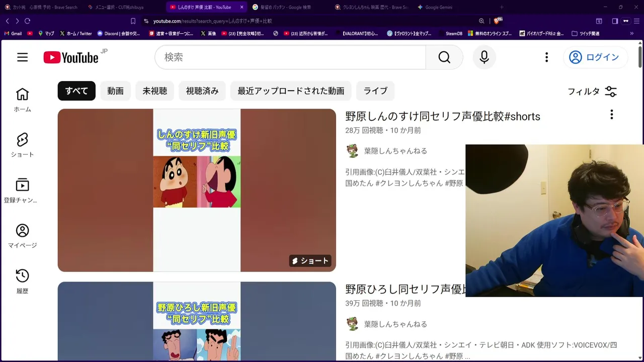The width and height of the screenshot is (644, 362).
Task: Close the active YouTube tab
Action: 242,7
